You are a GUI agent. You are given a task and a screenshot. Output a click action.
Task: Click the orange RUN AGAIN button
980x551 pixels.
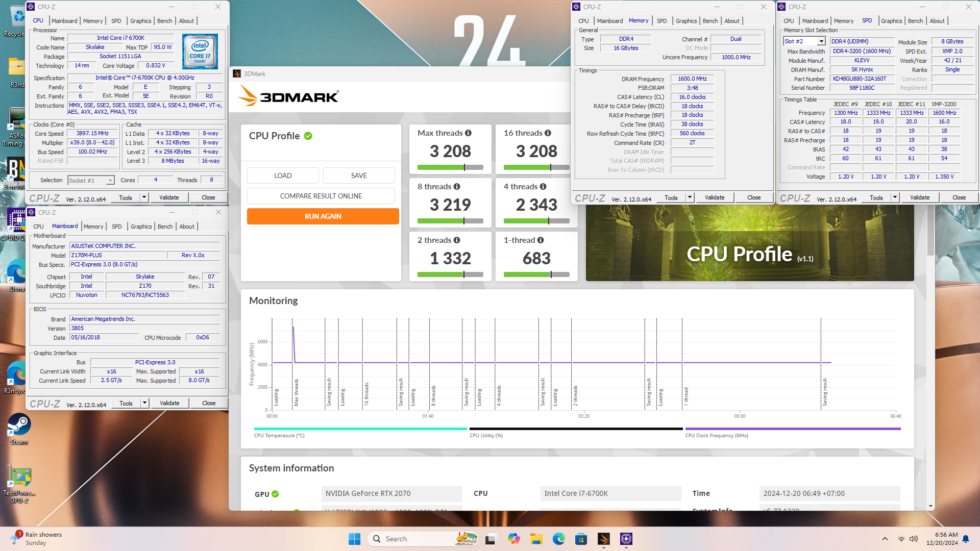click(323, 216)
